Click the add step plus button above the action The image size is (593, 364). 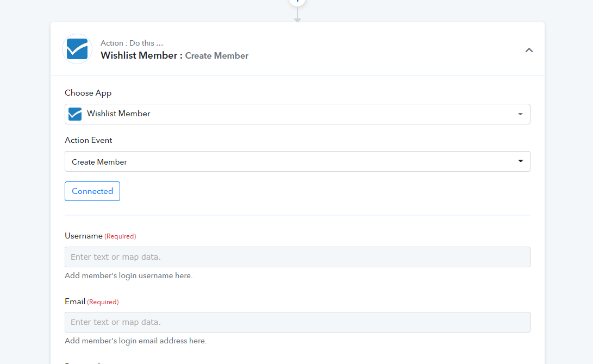[297, 1]
